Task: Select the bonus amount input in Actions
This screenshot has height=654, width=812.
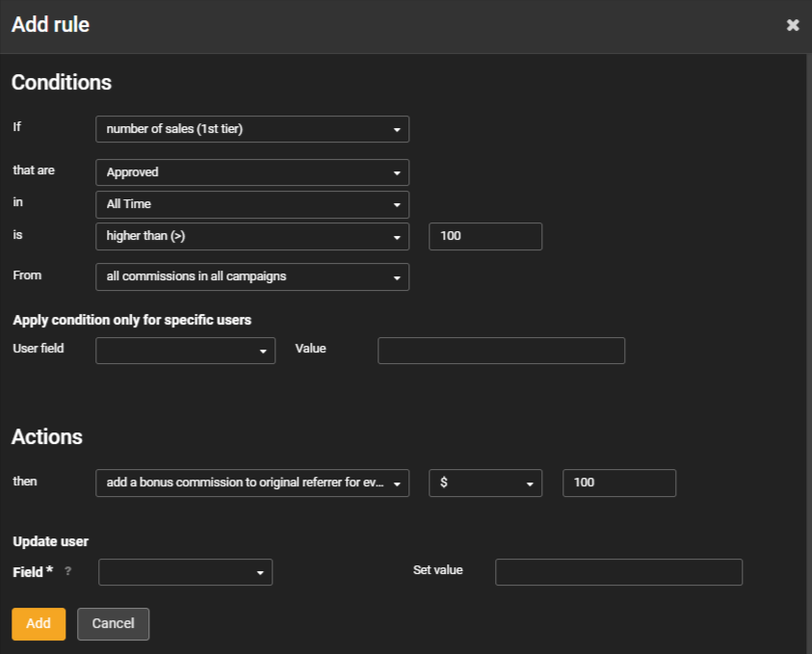Action: pos(618,483)
